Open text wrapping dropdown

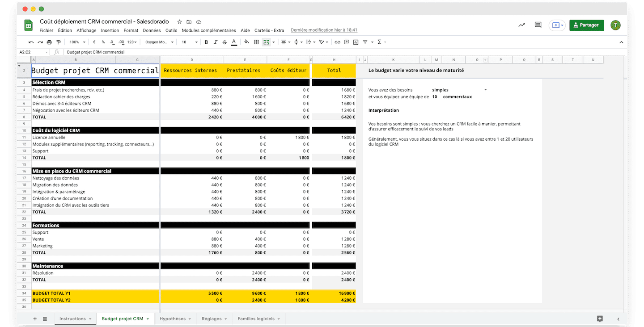[310, 42]
